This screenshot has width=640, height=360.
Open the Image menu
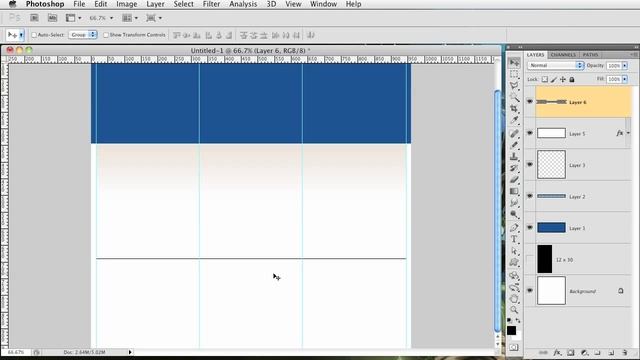point(127,4)
